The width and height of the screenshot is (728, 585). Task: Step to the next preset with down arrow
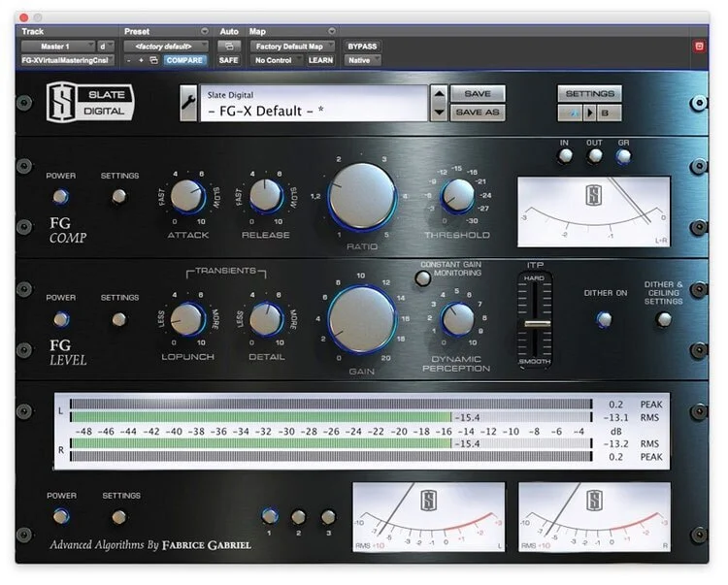point(439,113)
